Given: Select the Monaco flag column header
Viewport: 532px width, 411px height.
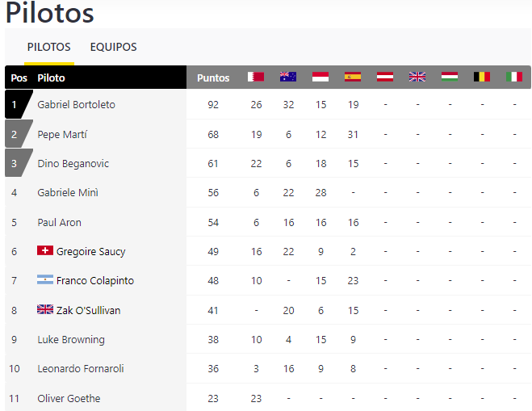Looking at the screenshot, I should point(320,77).
